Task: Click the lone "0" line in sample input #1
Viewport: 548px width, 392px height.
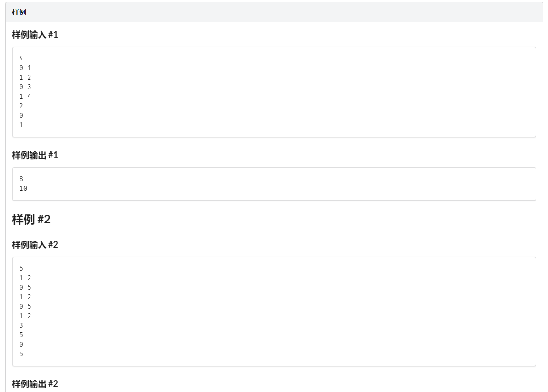Action: coord(21,115)
